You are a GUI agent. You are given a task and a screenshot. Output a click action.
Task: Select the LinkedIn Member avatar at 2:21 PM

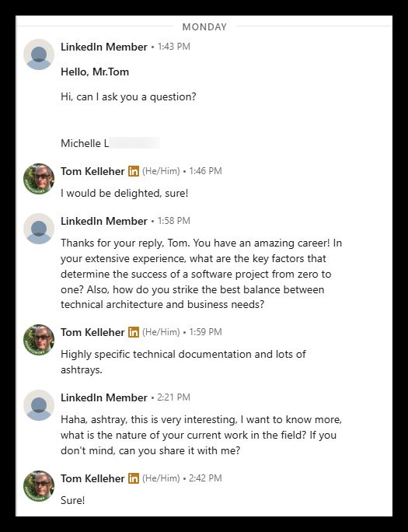pyautogui.click(x=39, y=405)
